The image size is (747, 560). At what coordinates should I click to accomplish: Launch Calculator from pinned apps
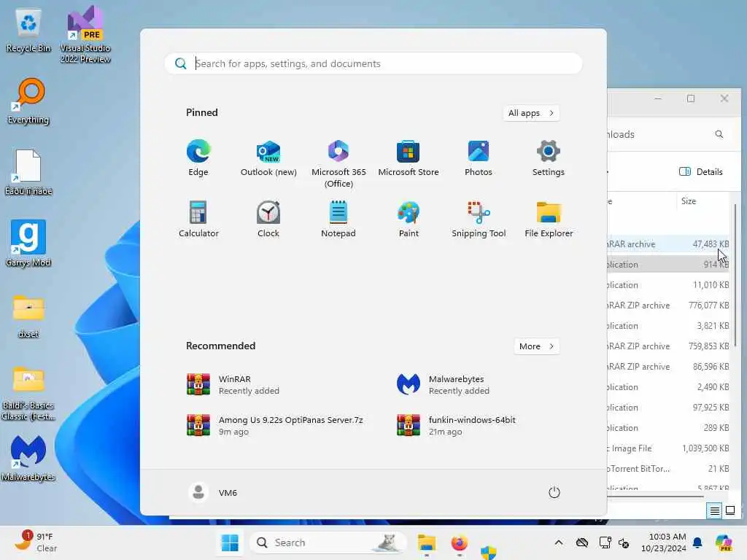coord(198,219)
